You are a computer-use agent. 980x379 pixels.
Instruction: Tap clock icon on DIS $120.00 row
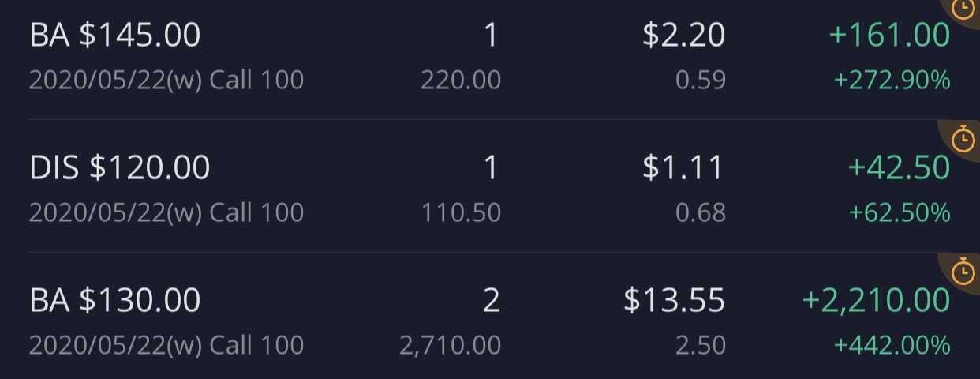(963, 139)
